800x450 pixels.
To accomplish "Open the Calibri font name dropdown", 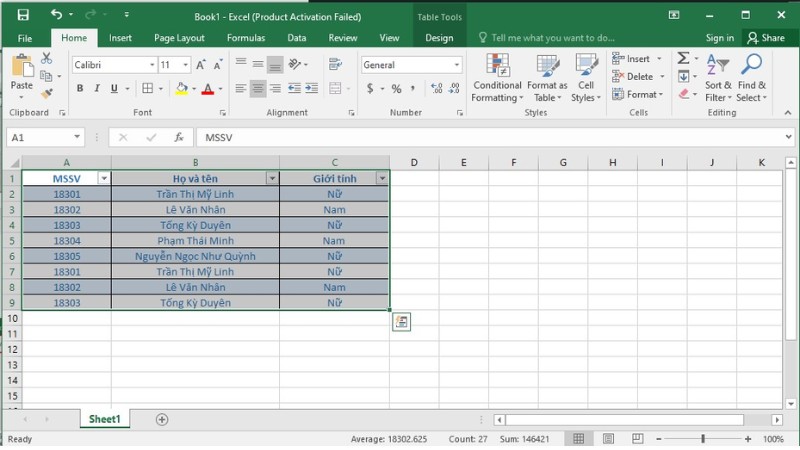I will coord(152,65).
